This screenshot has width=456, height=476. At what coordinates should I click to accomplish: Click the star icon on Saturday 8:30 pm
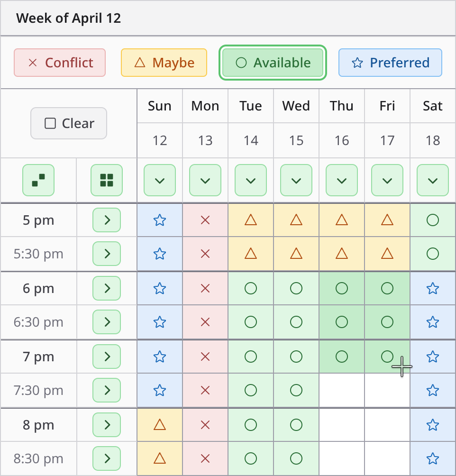point(433,458)
